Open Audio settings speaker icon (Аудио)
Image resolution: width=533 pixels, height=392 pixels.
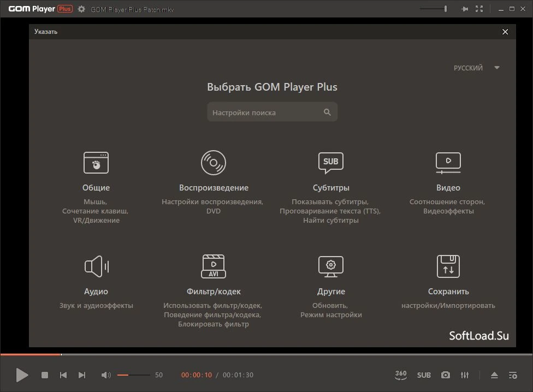click(x=97, y=266)
